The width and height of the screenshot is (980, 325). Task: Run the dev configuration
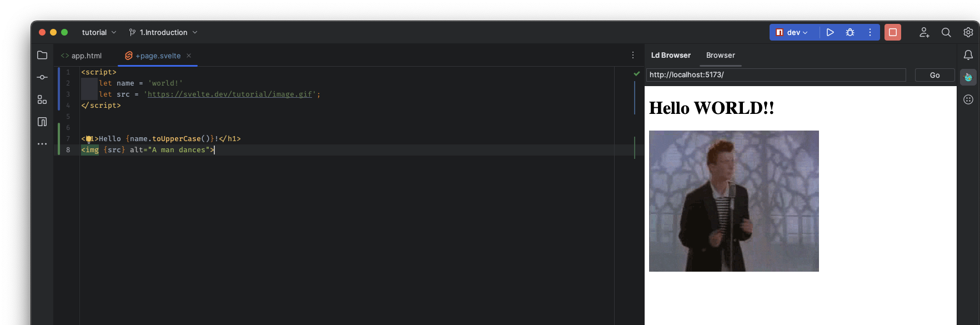point(830,32)
